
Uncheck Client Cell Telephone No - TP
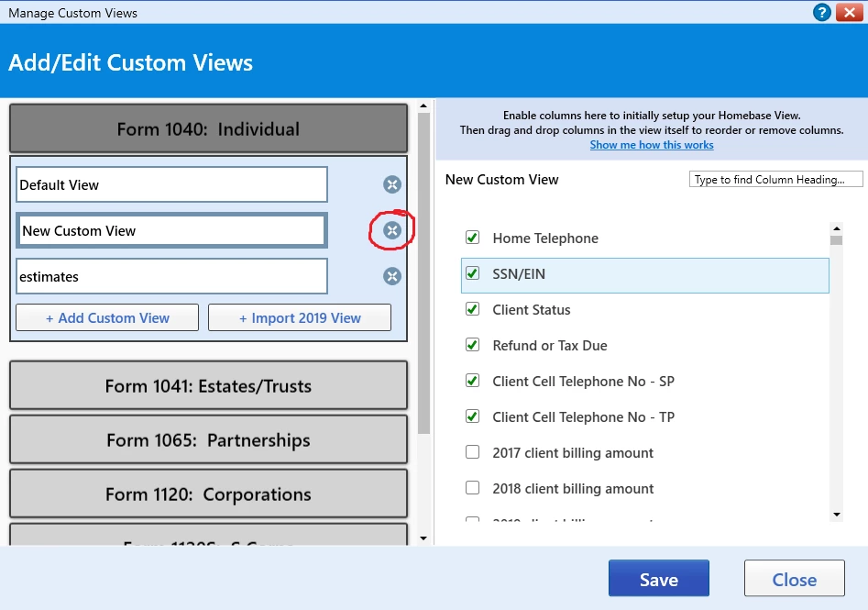point(472,416)
